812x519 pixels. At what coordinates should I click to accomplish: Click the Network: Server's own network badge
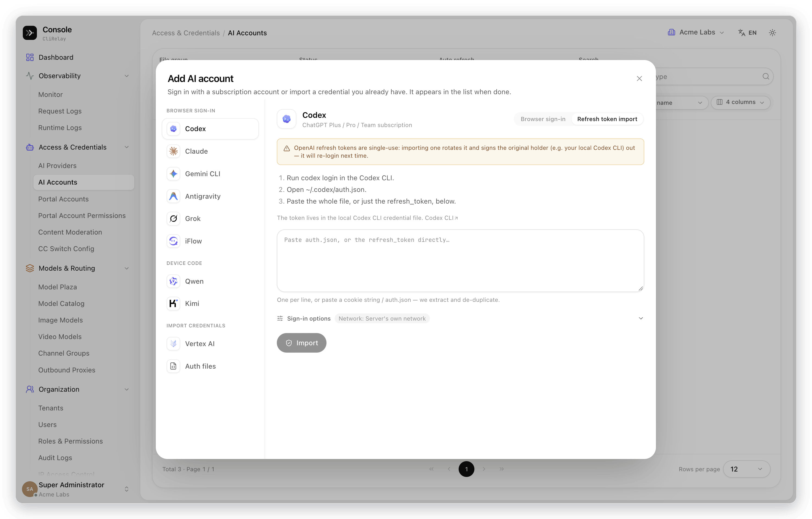[x=382, y=318]
